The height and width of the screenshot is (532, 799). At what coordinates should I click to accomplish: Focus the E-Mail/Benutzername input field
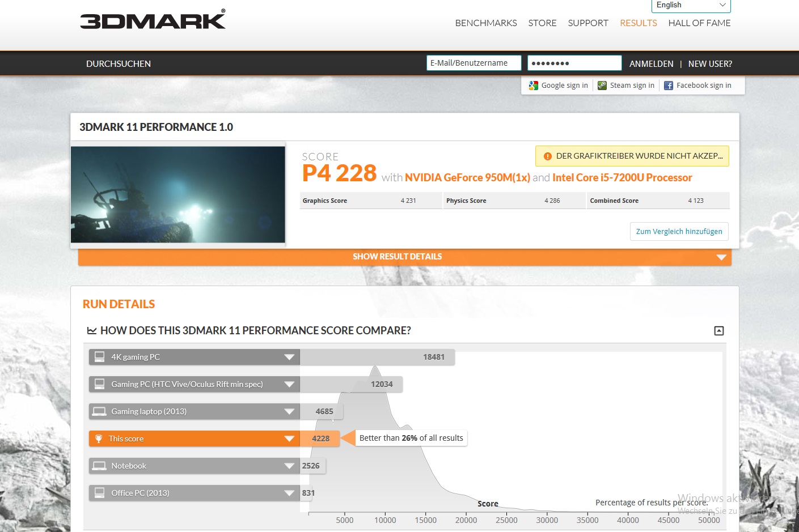point(474,63)
